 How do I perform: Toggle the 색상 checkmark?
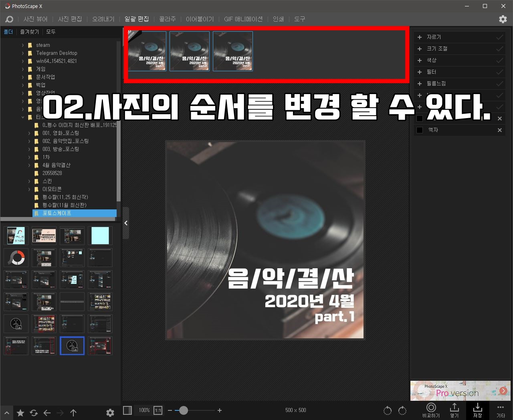500,60
